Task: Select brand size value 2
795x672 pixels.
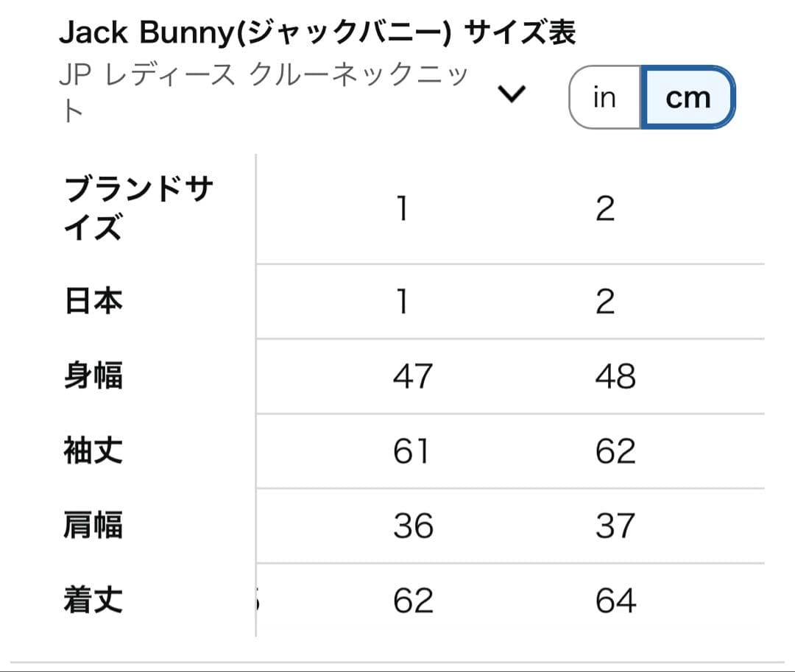Action: click(x=605, y=208)
